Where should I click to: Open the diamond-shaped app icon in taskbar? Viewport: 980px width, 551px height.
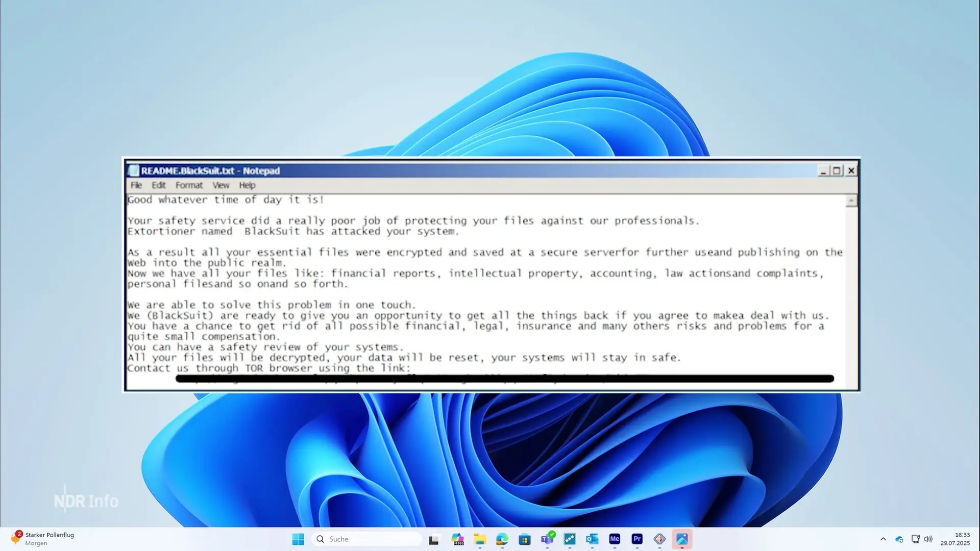tap(659, 539)
